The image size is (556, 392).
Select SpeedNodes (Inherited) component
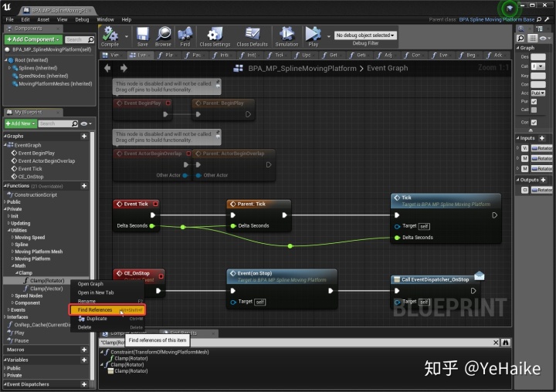point(43,76)
